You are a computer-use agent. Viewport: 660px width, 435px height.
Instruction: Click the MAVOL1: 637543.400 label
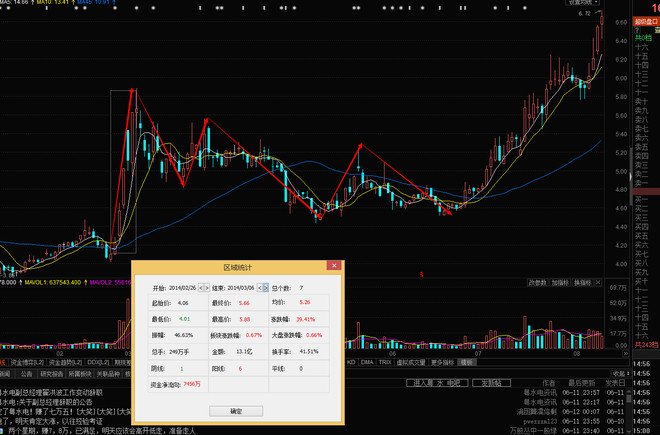[x=53, y=282]
